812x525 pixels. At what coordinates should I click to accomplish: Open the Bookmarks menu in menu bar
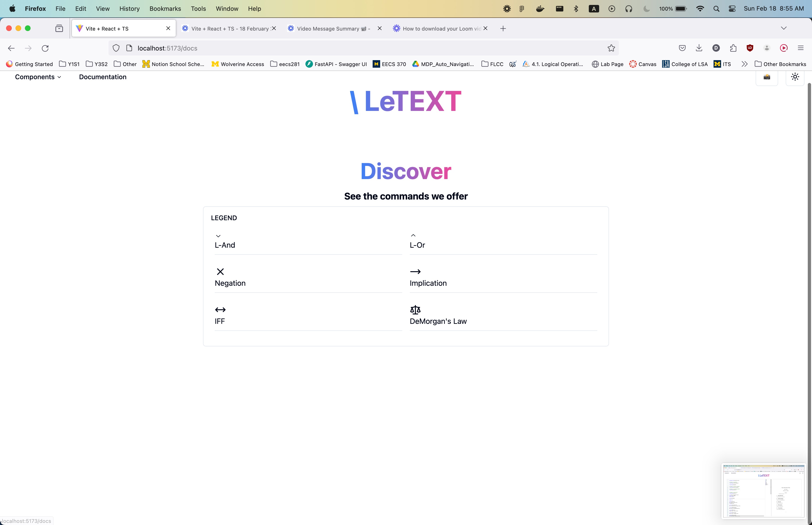[x=165, y=8]
